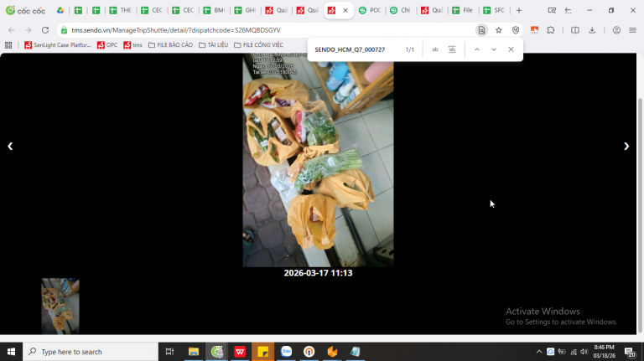Screen dimensions: 644x361
Task: Open the Cốc Cốc browser menu logo
Action: click(25, 10)
